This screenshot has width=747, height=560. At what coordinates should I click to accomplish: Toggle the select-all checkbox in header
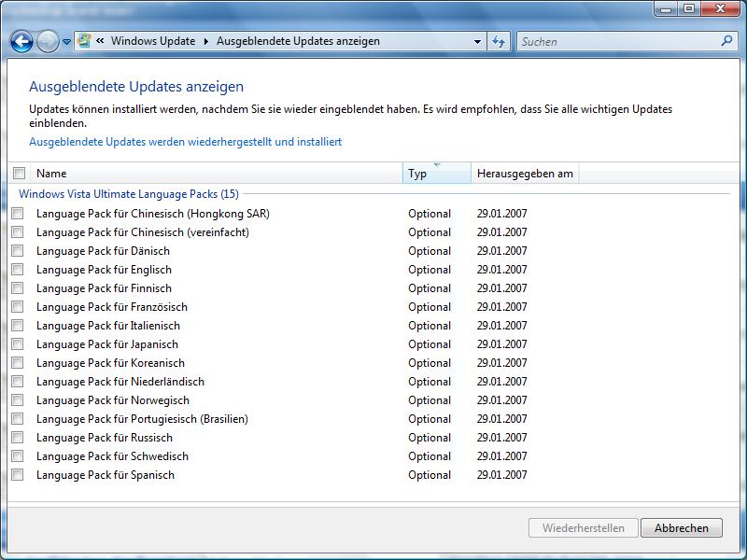click(19, 174)
